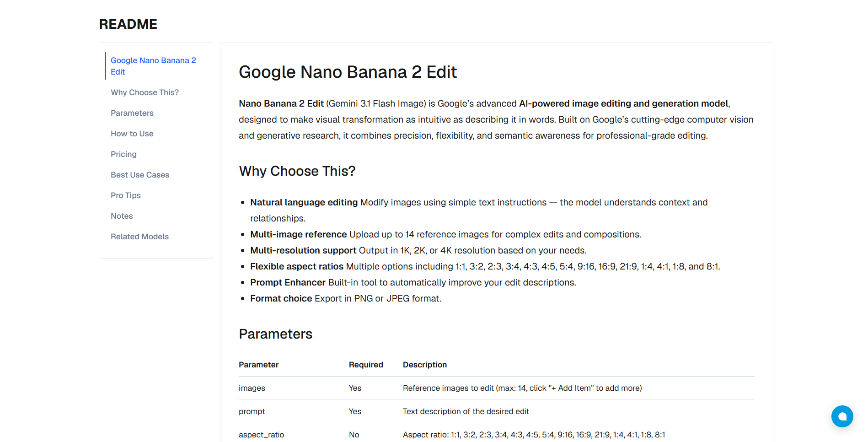Jump to Notes section from sidebar

pyautogui.click(x=122, y=216)
